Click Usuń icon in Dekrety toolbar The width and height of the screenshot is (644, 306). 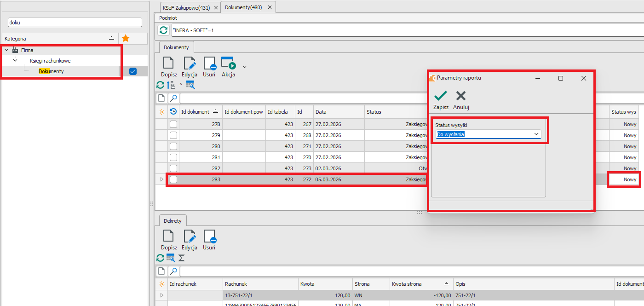tap(209, 237)
